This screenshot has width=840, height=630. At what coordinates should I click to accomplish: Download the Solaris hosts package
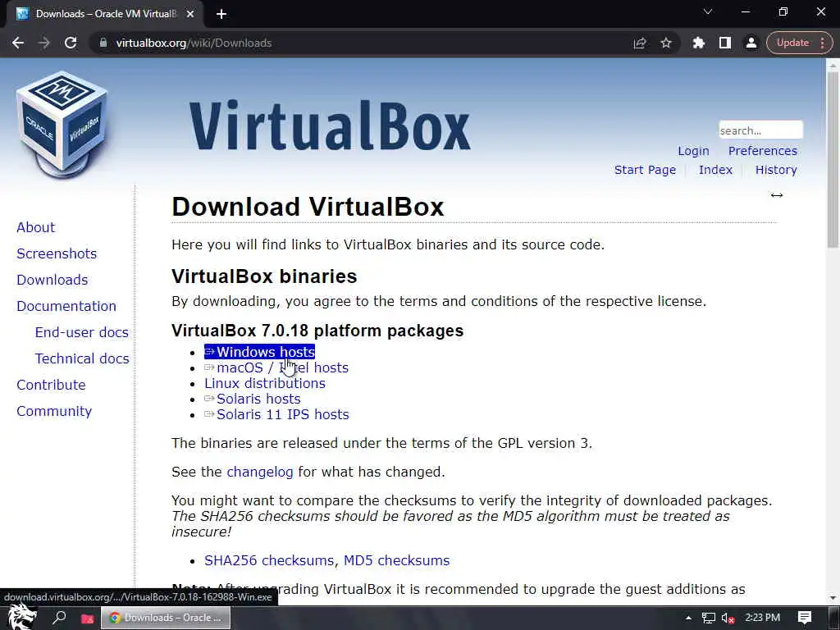pyautogui.click(x=253, y=399)
